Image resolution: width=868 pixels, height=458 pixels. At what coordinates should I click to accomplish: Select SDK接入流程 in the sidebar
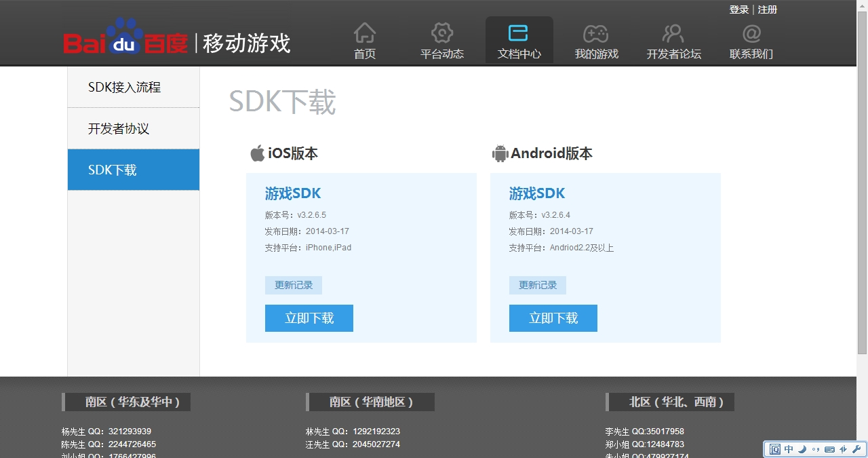134,87
